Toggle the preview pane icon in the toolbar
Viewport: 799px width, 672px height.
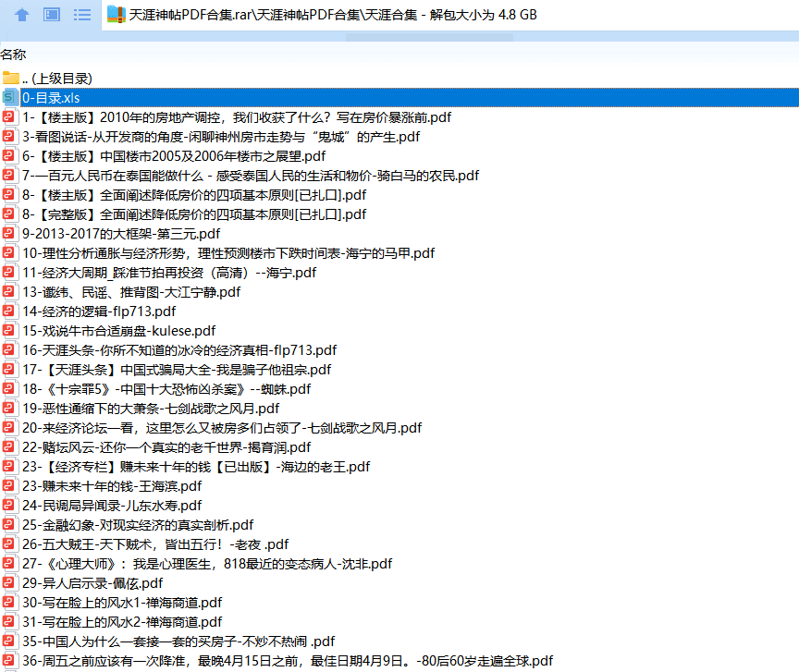(x=51, y=14)
